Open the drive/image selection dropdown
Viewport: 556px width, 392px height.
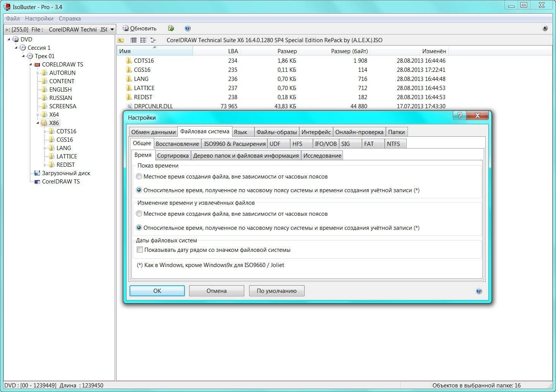(112, 30)
